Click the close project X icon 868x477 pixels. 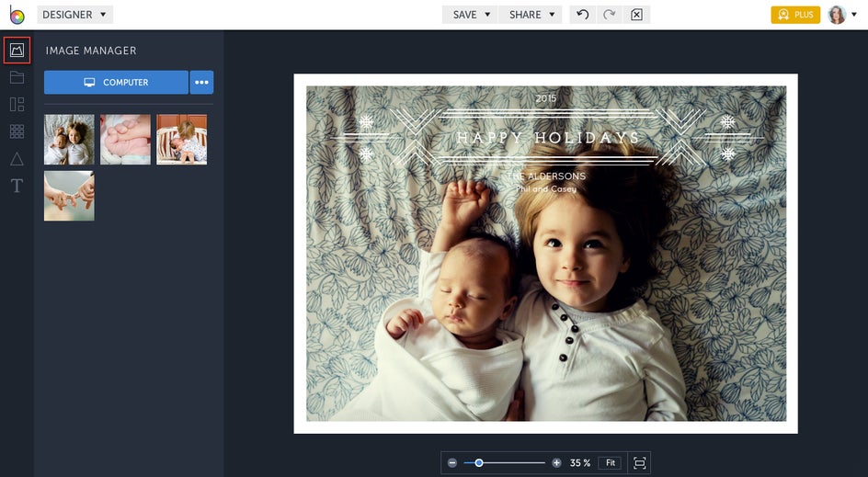point(636,15)
